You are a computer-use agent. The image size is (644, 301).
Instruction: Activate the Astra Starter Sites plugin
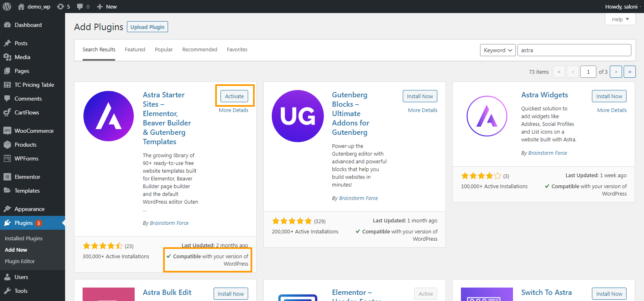point(234,96)
